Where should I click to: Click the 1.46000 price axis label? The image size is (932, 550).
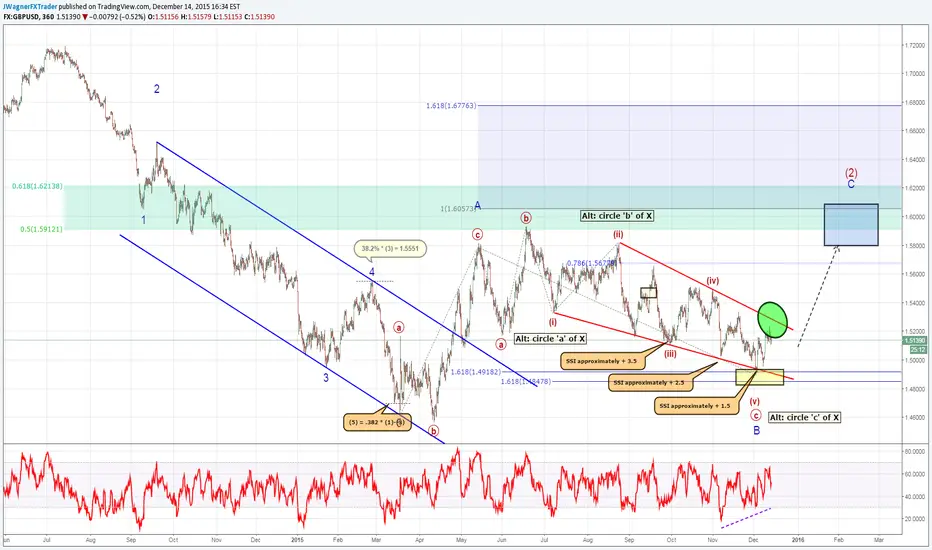point(914,417)
